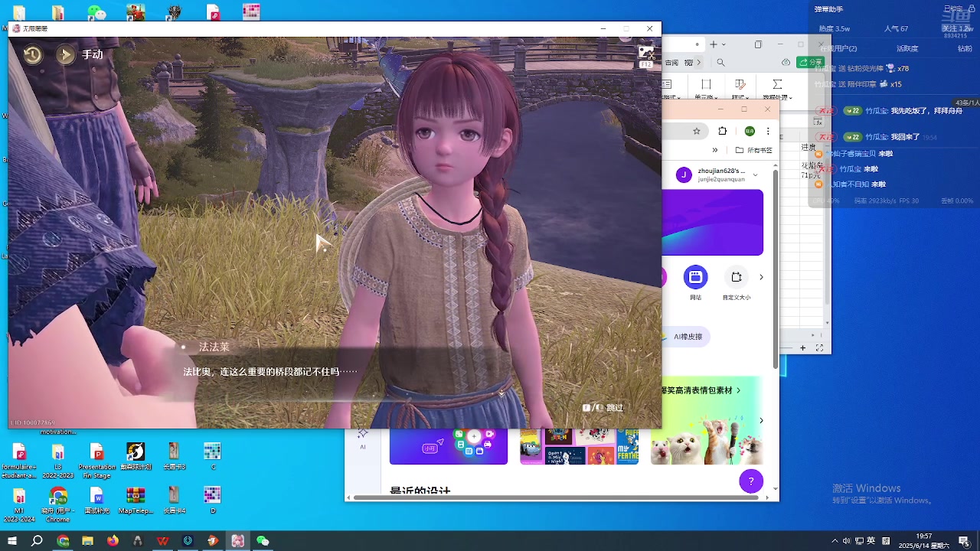The image size is (980, 551).
Task: Click the camera photo mode icon in game
Action: [646, 54]
